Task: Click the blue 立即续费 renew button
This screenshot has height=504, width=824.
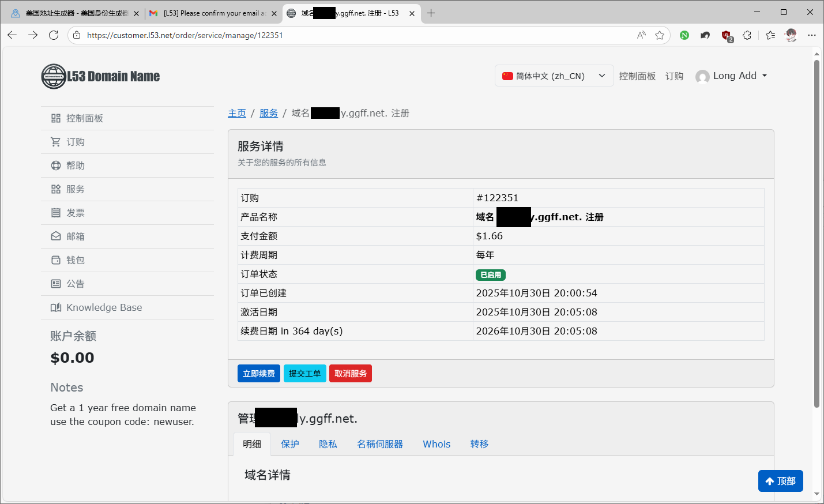Action: pos(258,374)
